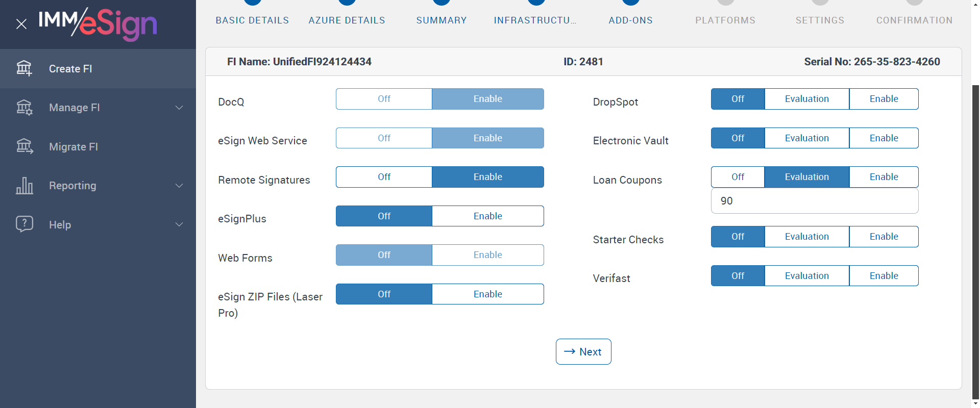Turn Remote Signatures Off
The width and height of the screenshot is (980, 408).
click(384, 177)
